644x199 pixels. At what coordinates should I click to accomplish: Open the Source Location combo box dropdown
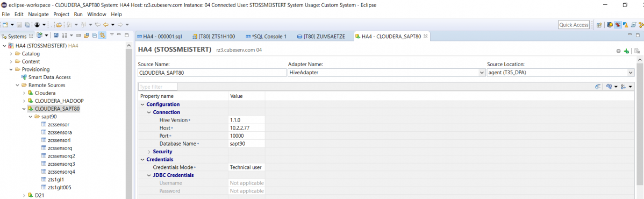pos(631,73)
